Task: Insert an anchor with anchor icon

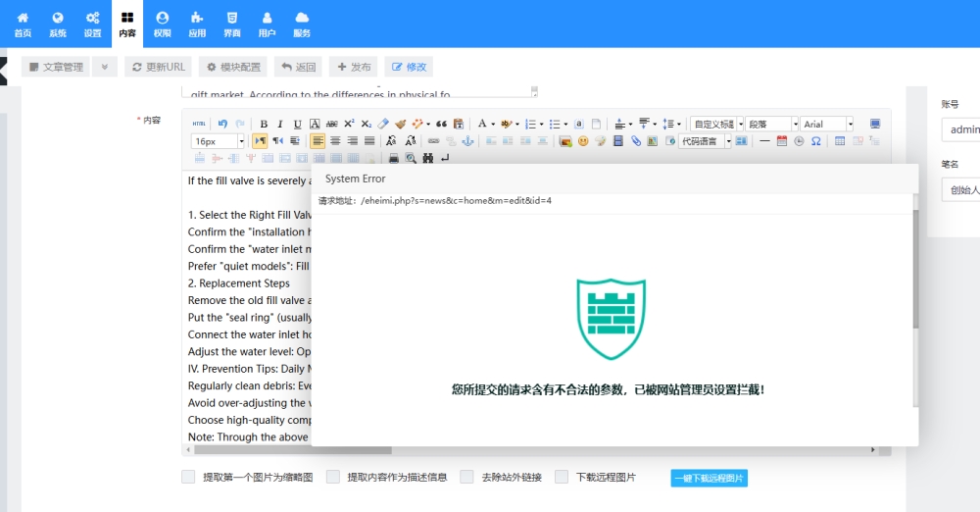Action: [x=467, y=141]
